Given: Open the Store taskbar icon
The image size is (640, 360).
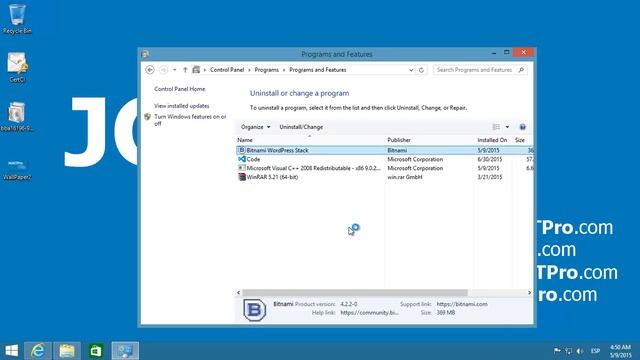Looking at the screenshot, I should [x=96, y=351].
